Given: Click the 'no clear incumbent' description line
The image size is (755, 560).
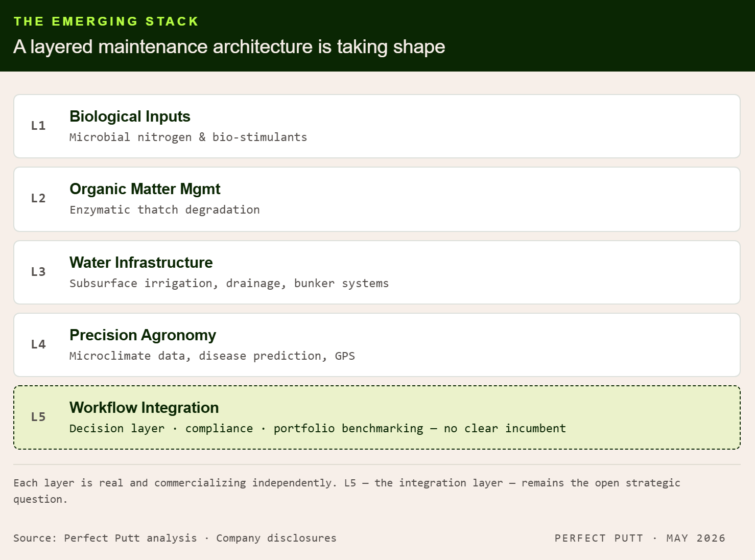Looking at the screenshot, I should (x=318, y=429).
